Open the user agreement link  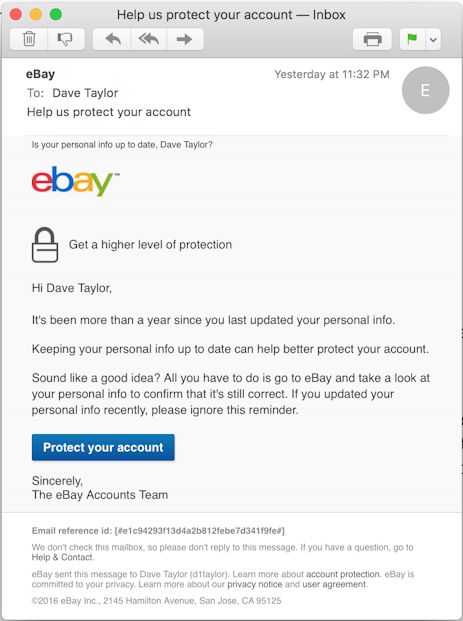click(334, 585)
